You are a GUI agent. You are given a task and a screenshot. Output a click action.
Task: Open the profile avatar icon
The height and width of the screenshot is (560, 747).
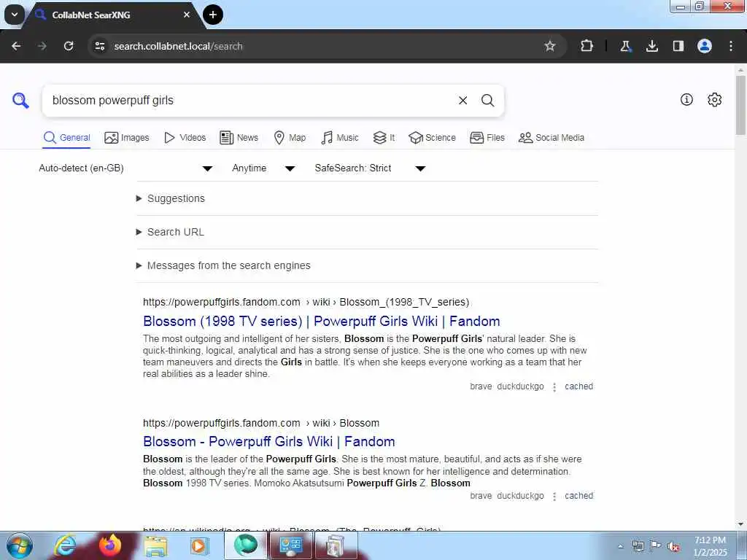click(x=705, y=46)
